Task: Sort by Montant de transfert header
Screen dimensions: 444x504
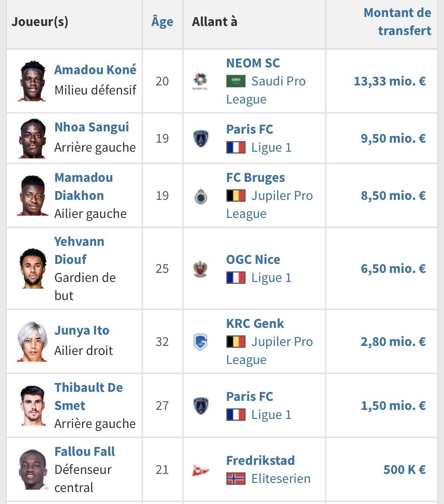Action: click(397, 21)
